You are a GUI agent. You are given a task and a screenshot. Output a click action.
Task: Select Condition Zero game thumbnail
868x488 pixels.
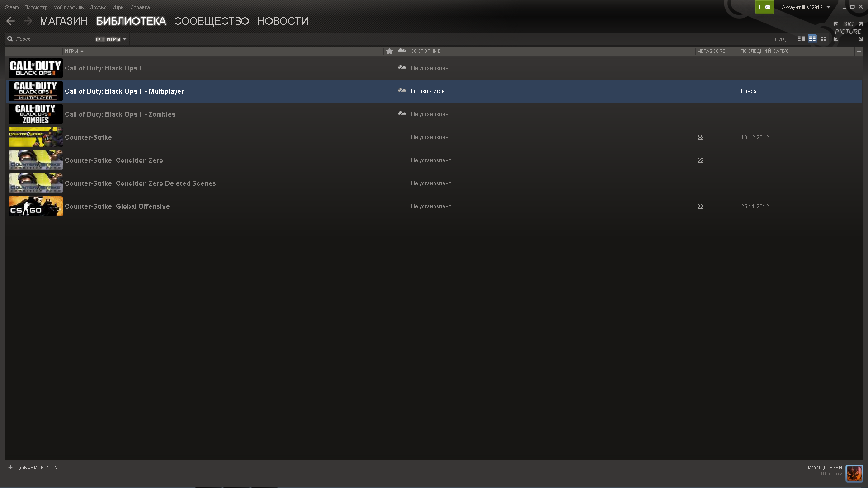(x=36, y=160)
